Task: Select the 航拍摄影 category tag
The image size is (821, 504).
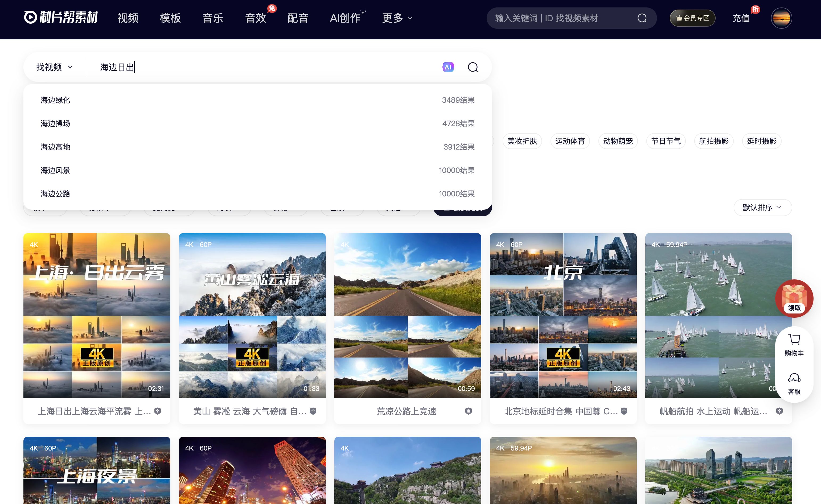Action: pyautogui.click(x=714, y=141)
